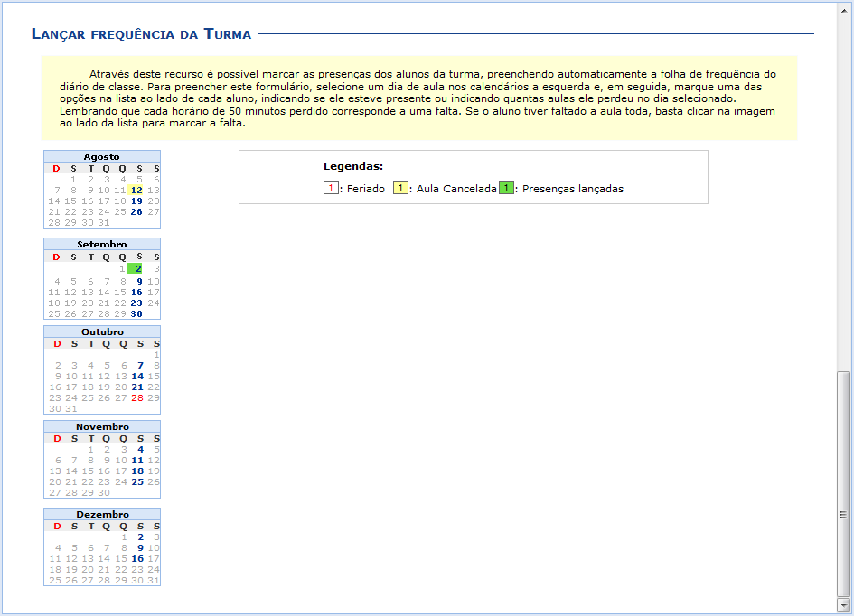Click the scrollbar down arrow
Viewport: 854px width, 616px height.
point(844,604)
